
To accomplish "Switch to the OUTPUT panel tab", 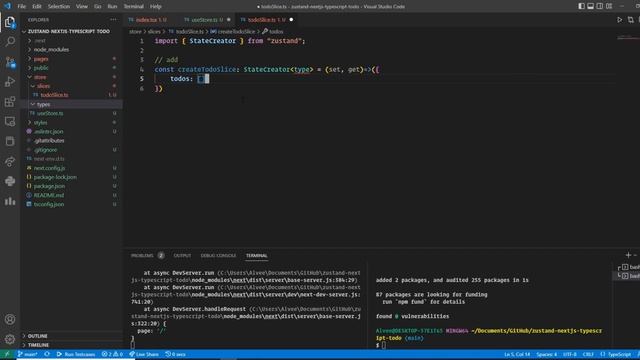I will (x=182, y=256).
